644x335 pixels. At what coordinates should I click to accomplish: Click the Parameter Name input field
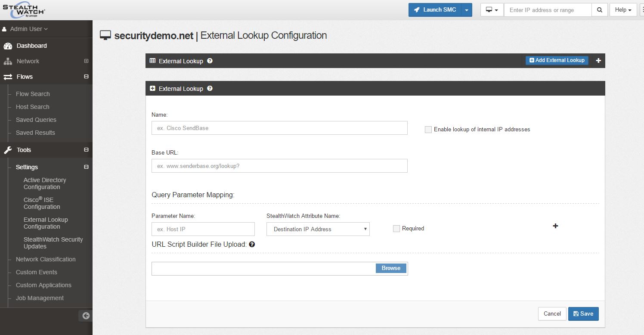coord(203,229)
